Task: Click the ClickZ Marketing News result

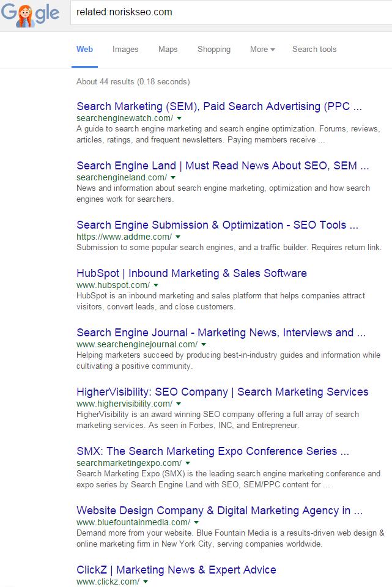Action: coord(175,569)
